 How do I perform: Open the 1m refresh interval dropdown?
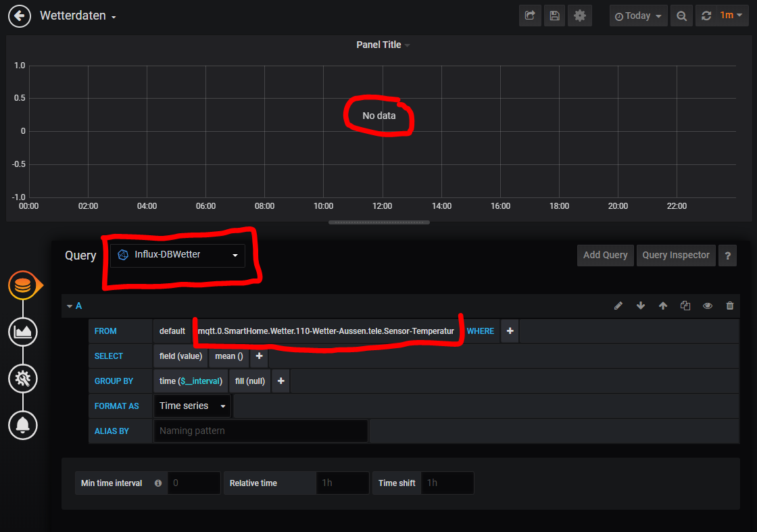pyautogui.click(x=731, y=16)
